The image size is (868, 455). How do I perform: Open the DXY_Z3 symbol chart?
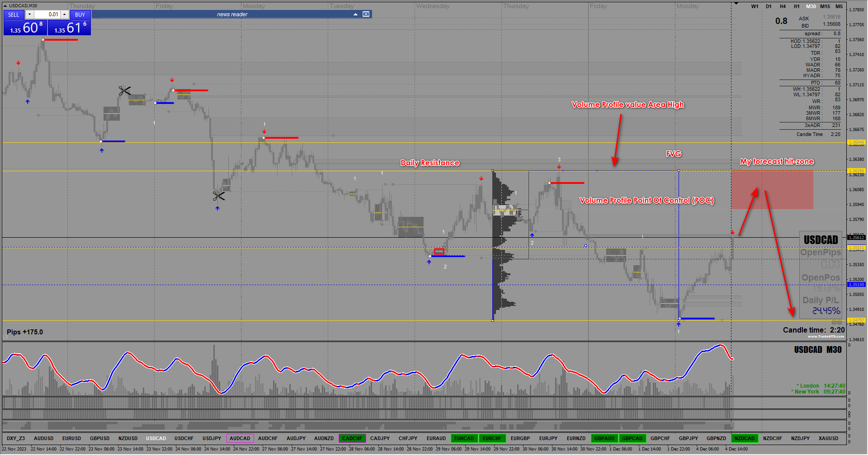[16, 438]
